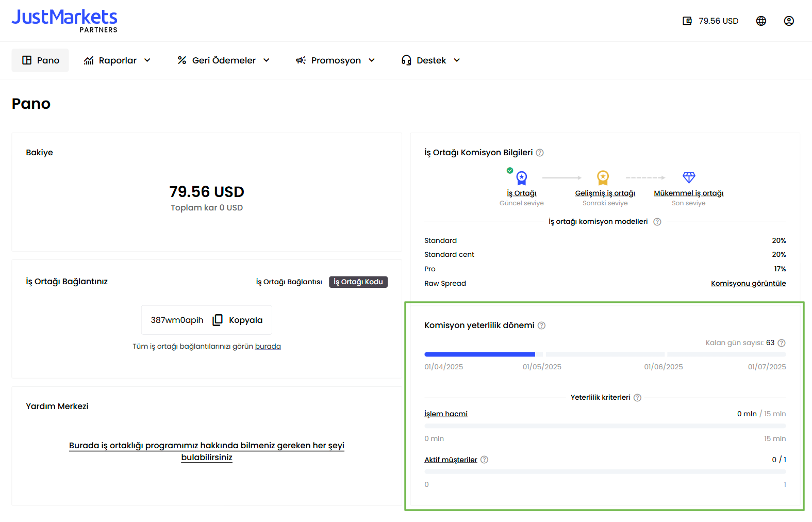Expand the Geri Ödemeler dropdown arrow

[x=267, y=60]
